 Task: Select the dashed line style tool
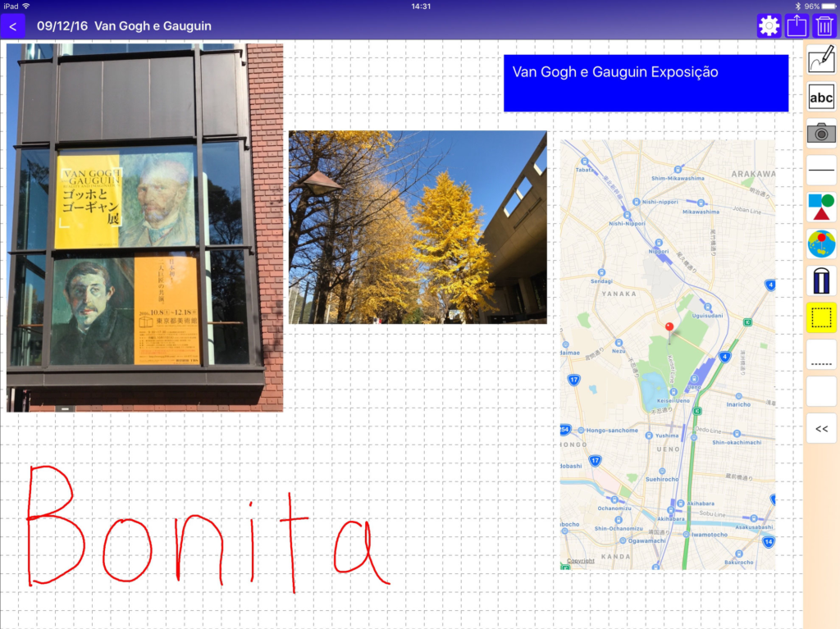(821, 354)
